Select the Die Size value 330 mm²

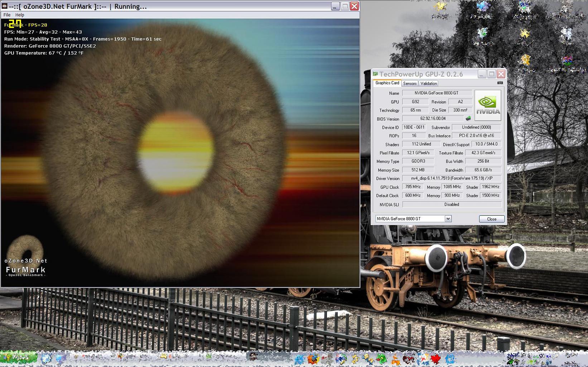click(x=460, y=110)
